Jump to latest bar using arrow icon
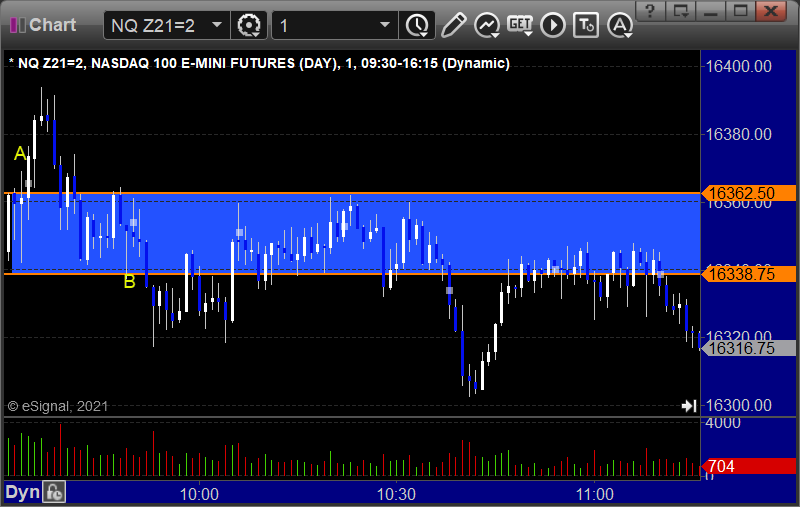This screenshot has width=800, height=507. pos(689,406)
